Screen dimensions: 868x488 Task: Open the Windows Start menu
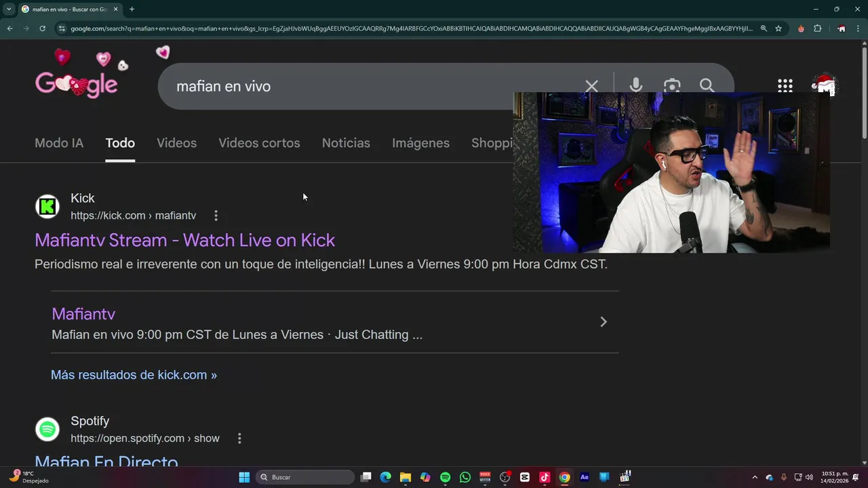tap(244, 477)
